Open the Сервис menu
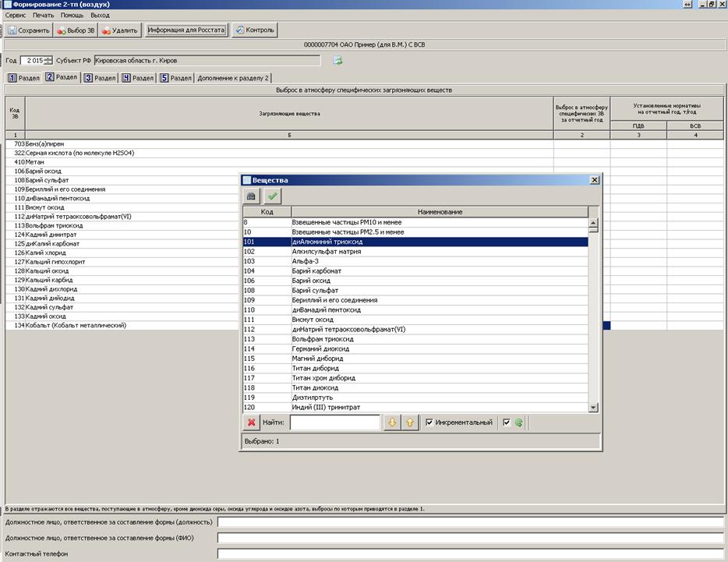The width and height of the screenshot is (728, 562). [15, 15]
